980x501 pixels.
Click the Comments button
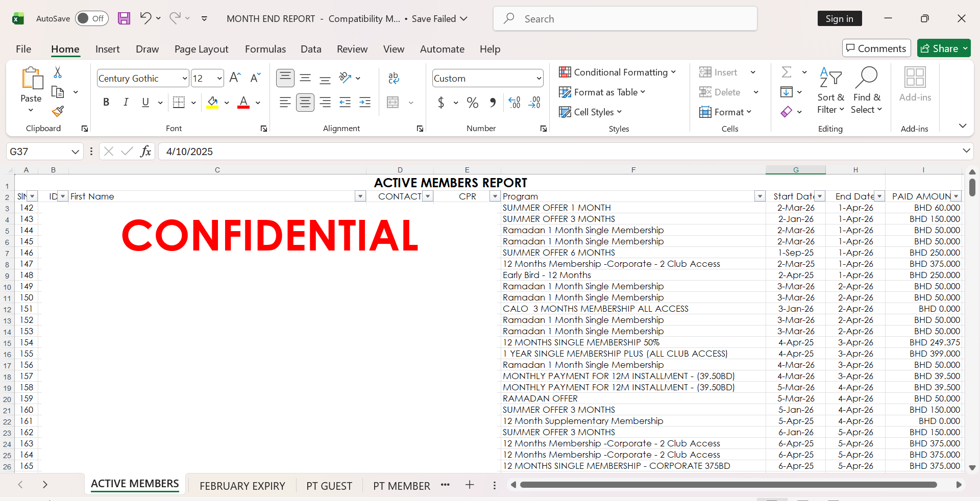click(x=876, y=48)
